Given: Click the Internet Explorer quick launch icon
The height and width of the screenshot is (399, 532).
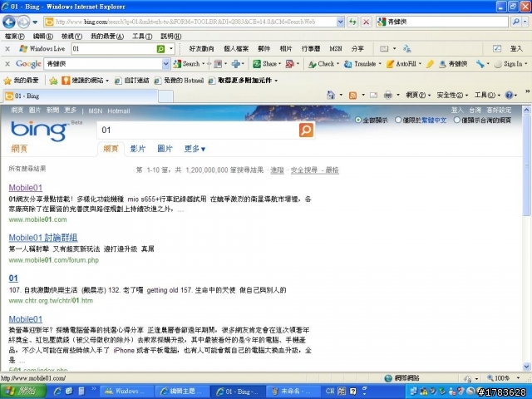Looking at the screenshot, I should 57,392.
